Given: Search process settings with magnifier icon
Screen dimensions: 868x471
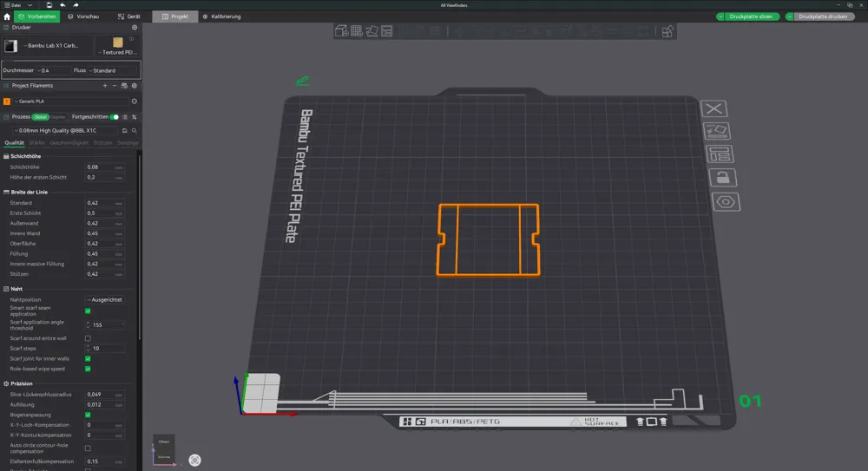Looking at the screenshot, I should pos(134,131).
